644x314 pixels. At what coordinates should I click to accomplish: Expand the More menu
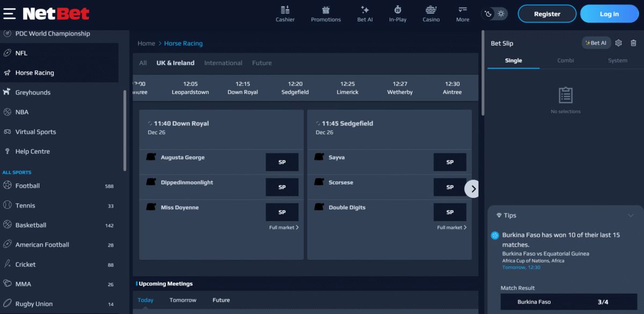[463, 13]
